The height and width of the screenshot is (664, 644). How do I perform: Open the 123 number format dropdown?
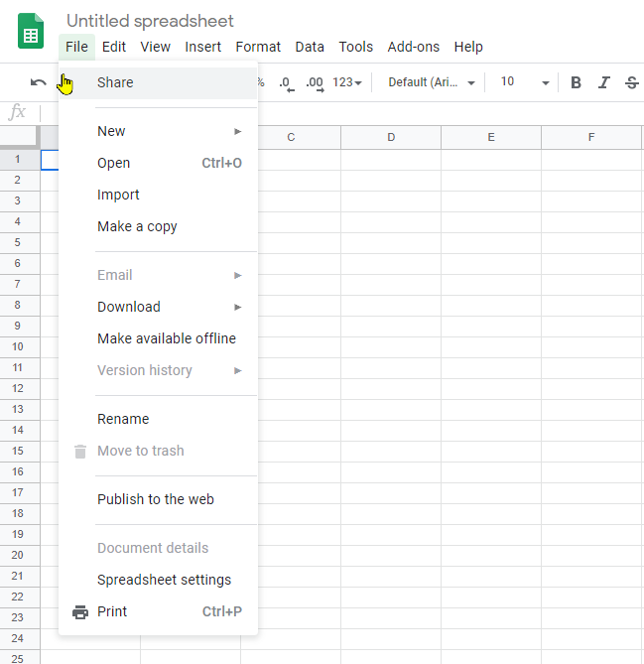346,82
